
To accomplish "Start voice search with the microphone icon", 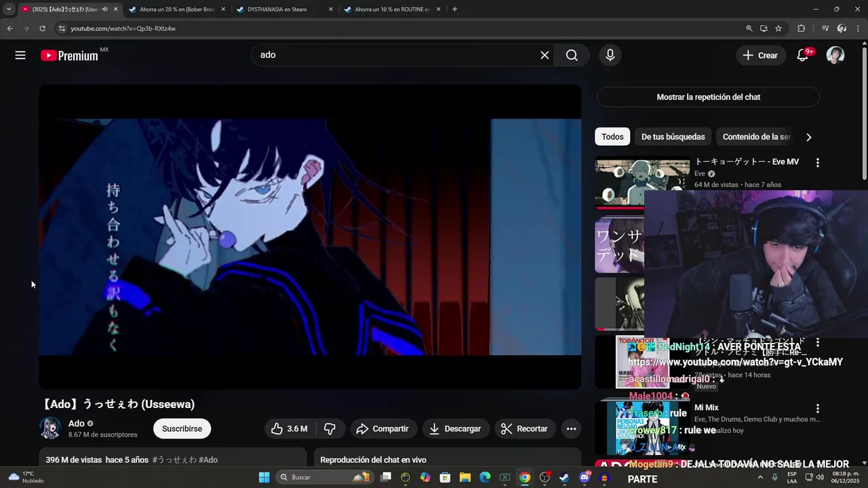I will [x=610, y=56].
